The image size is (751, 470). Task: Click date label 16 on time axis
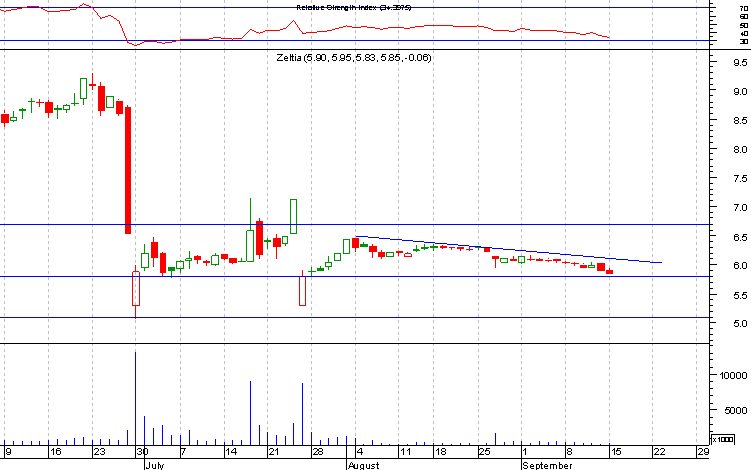coord(56,452)
